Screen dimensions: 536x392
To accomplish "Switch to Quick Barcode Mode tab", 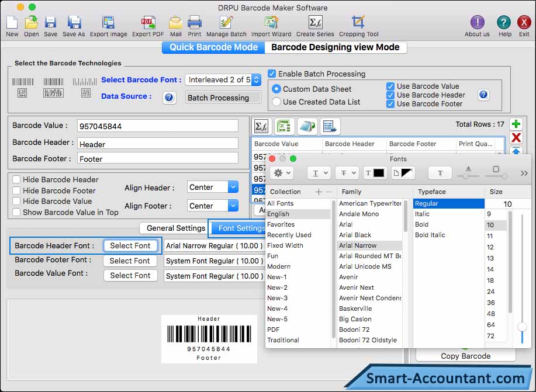I will [x=214, y=47].
